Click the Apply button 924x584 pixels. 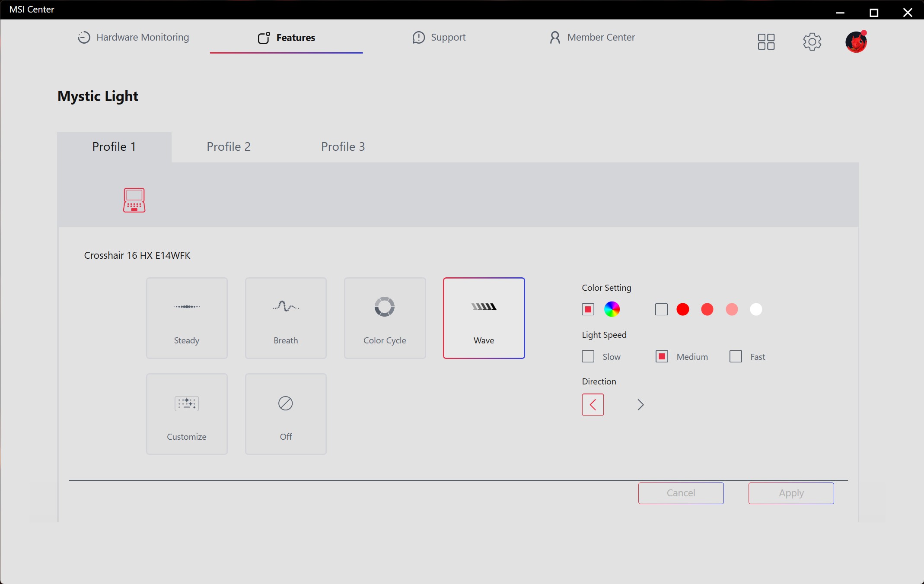tap(791, 493)
